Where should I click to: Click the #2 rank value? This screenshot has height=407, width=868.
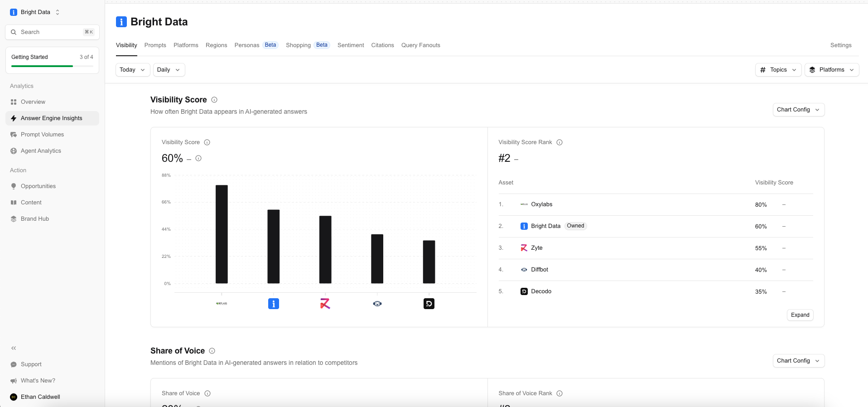point(504,158)
